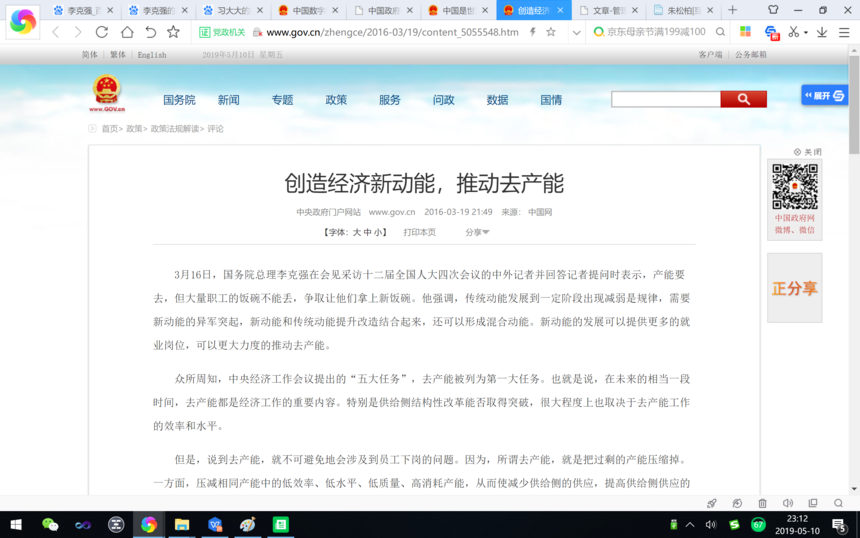Image resolution: width=860 pixels, height=538 pixels.
Task: Open File Explorer from the taskbar
Action: pyautogui.click(x=182, y=525)
